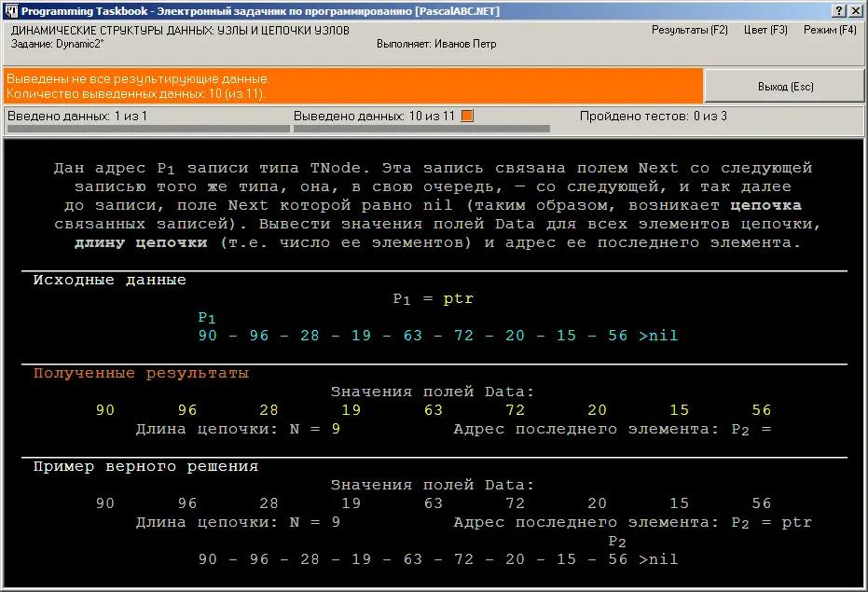Open the Результаты (F2) command
Image resolution: width=868 pixels, height=592 pixels.
(689, 30)
